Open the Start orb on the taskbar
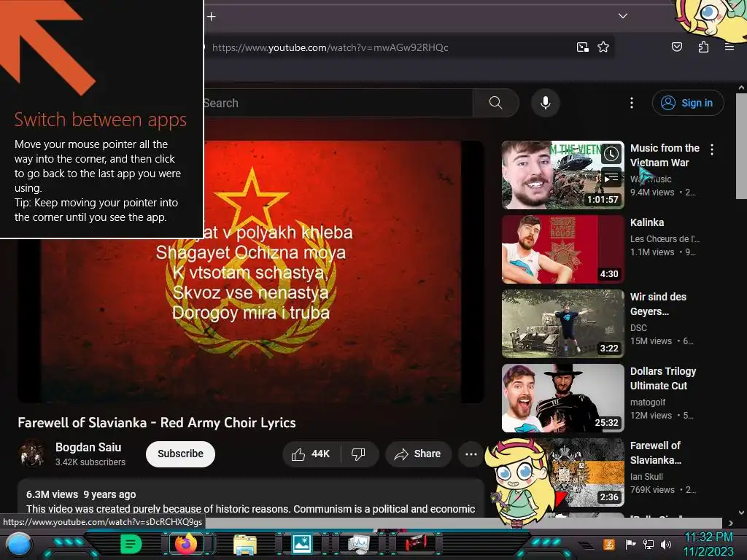The height and width of the screenshot is (560, 747). tap(18, 544)
